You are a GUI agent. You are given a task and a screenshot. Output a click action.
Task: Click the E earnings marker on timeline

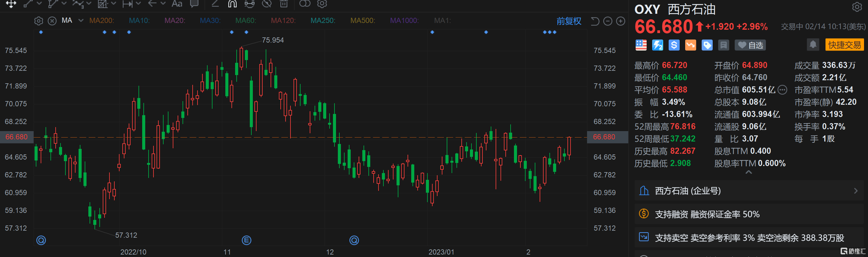247,240
